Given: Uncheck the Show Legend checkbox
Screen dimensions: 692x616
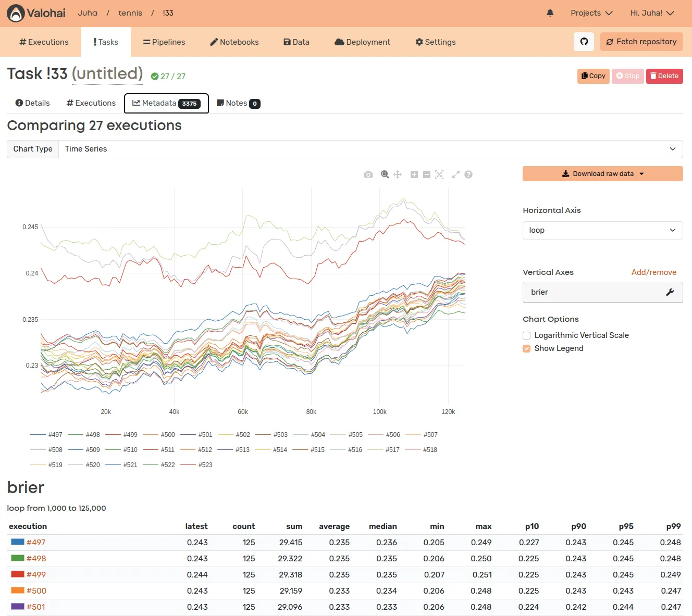Looking at the screenshot, I should pos(527,349).
